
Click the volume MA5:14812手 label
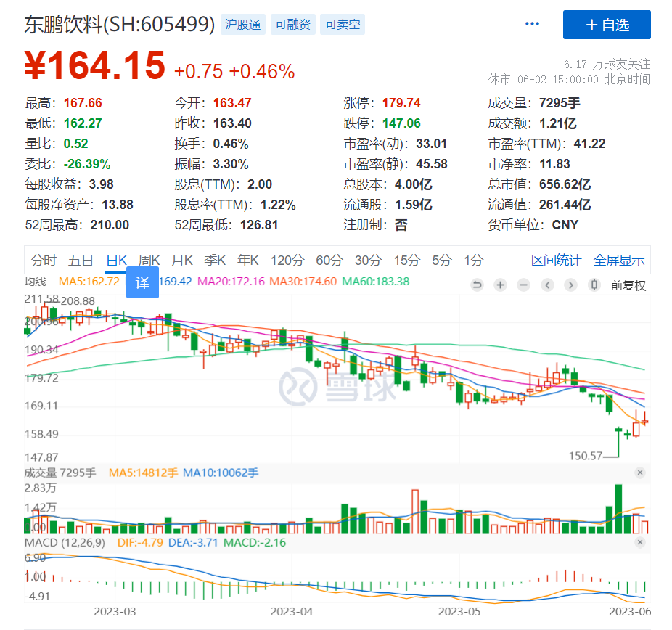[143, 472]
